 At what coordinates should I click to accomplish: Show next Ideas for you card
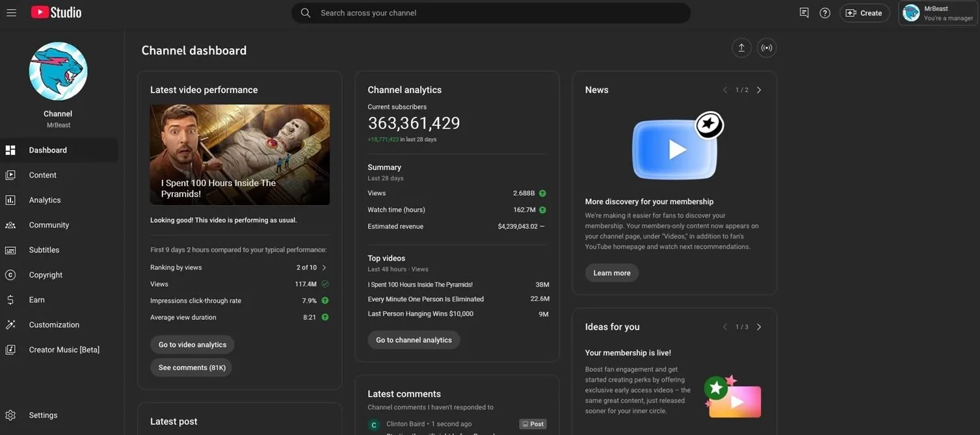(x=759, y=327)
